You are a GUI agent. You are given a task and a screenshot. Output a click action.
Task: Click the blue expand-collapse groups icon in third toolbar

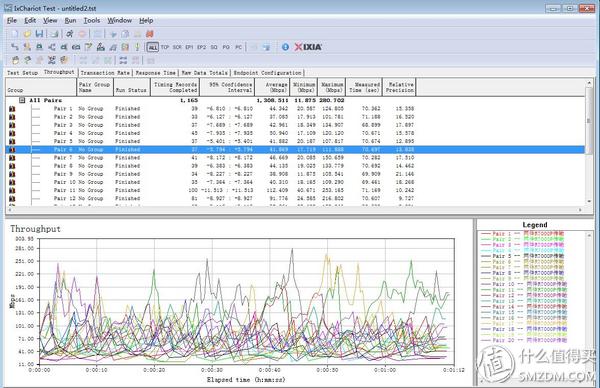click(123, 60)
